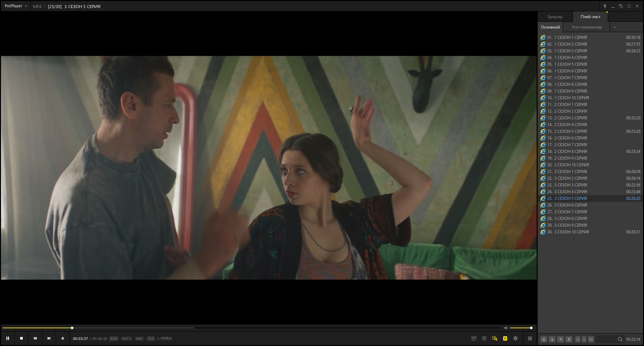
Task: Select 3 СЕЗОН 4 СЕРИЯ entry
Action: [590, 192]
